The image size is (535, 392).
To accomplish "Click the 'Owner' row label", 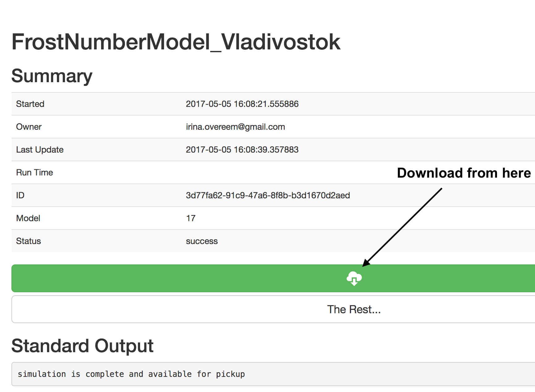I will point(28,127).
